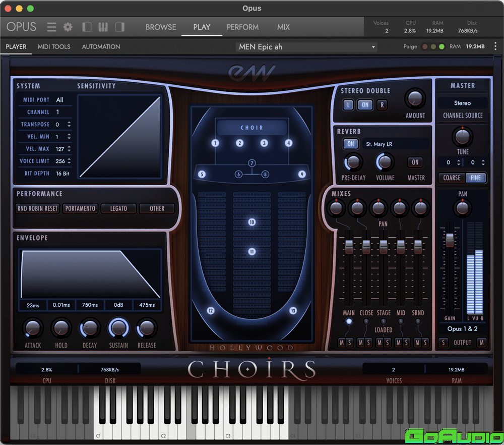Click the Stereo Double Amount knob
This screenshot has height=445, width=504.
415,98
